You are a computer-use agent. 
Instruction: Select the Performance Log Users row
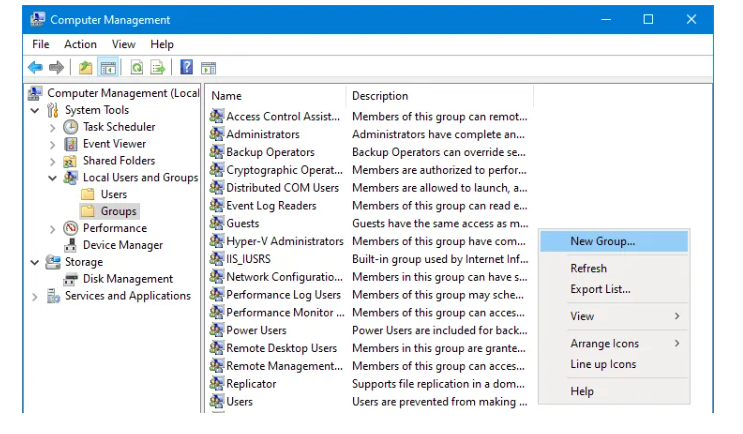(x=369, y=295)
